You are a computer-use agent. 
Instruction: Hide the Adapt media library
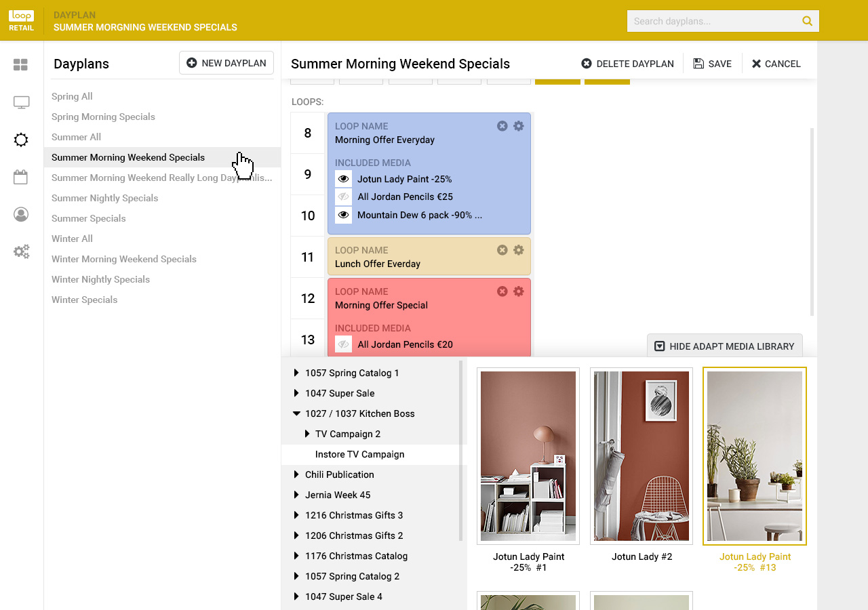[724, 346]
